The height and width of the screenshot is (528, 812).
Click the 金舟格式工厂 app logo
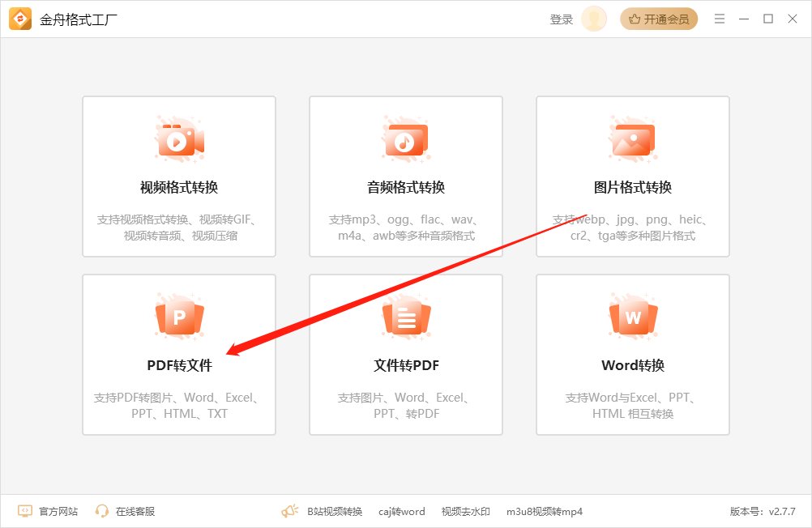click(20, 19)
